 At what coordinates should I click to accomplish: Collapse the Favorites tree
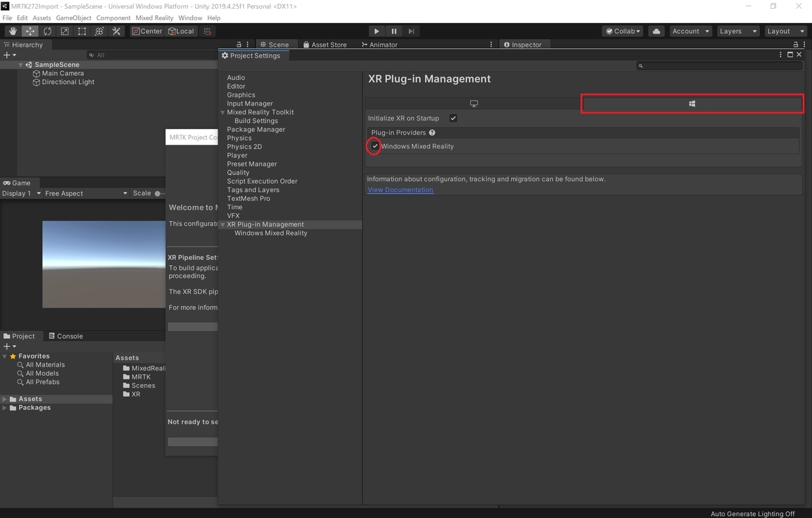tap(5, 356)
